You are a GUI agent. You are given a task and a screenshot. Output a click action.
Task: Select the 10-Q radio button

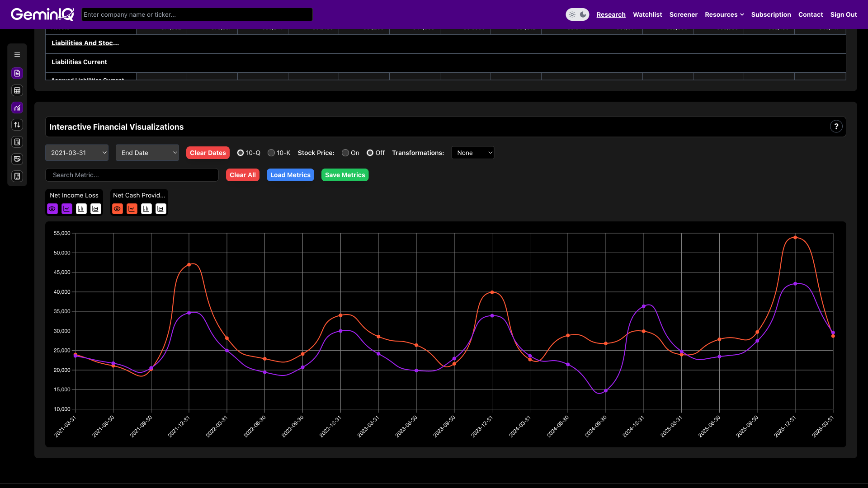[x=241, y=153]
